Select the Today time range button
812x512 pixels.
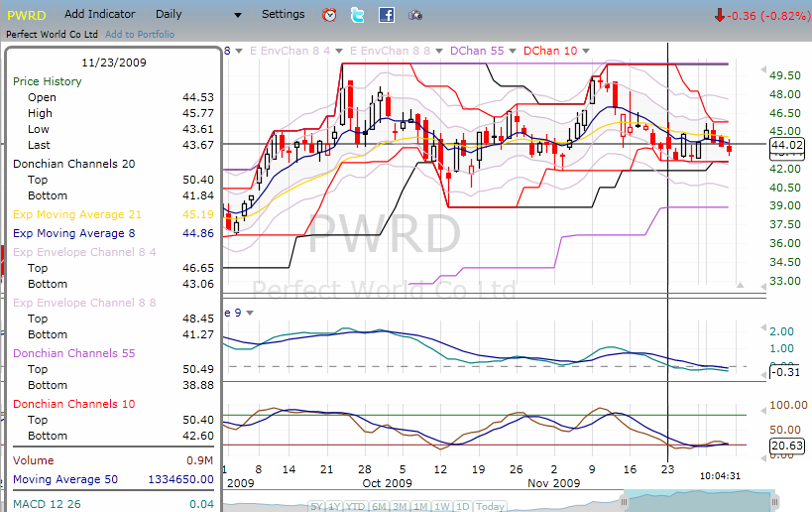coord(490,506)
